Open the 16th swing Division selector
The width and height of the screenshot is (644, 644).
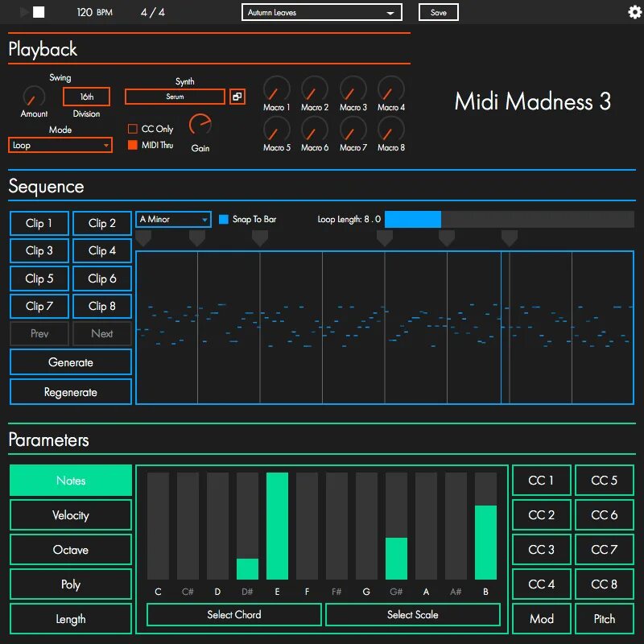(x=86, y=97)
